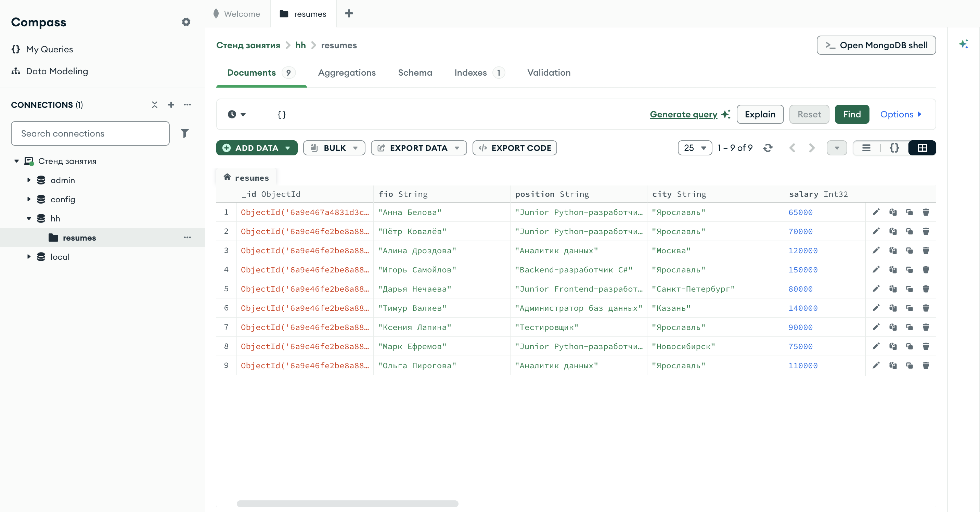The image size is (980, 512).
Task: Open MongoDB shell
Action: pyautogui.click(x=876, y=45)
